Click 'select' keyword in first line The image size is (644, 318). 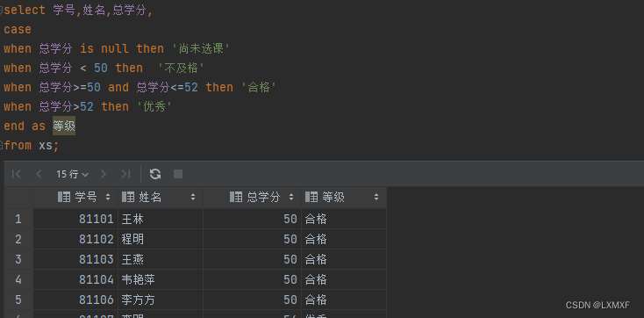tap(25, 10)
